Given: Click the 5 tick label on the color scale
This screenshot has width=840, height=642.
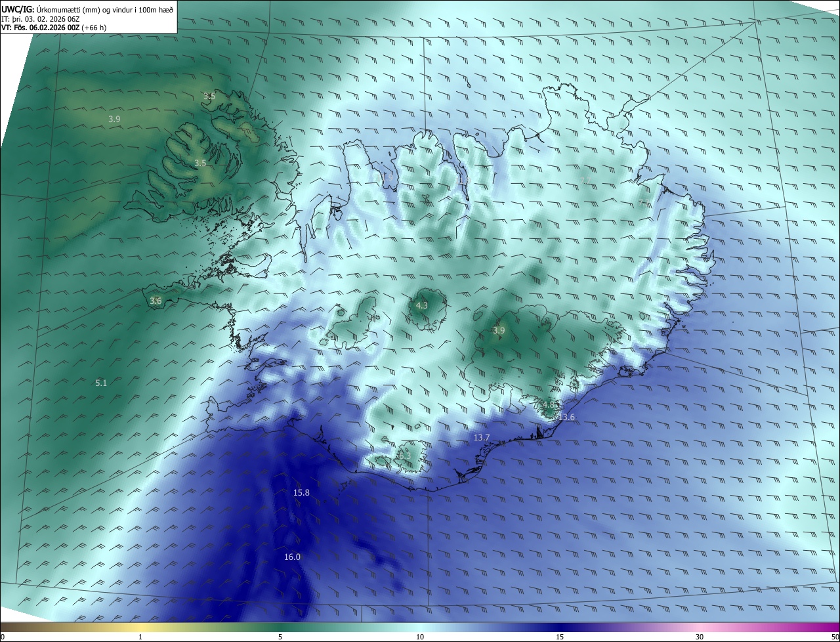Looking at the screenshot, I should click(x=280, y=637).
